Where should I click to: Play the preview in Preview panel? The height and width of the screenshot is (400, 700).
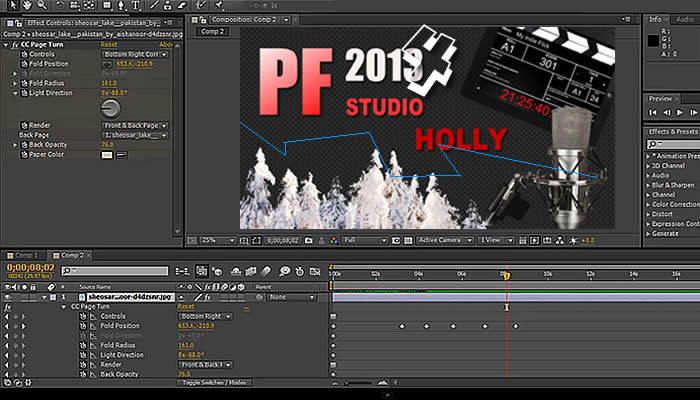coord(679,112)
